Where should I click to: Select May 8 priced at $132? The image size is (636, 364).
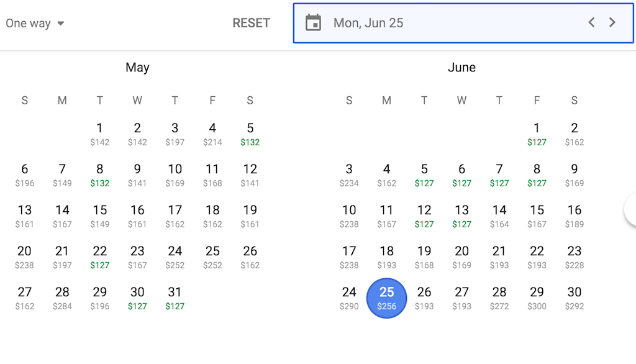pyautogui.click(x=100, y=175)
